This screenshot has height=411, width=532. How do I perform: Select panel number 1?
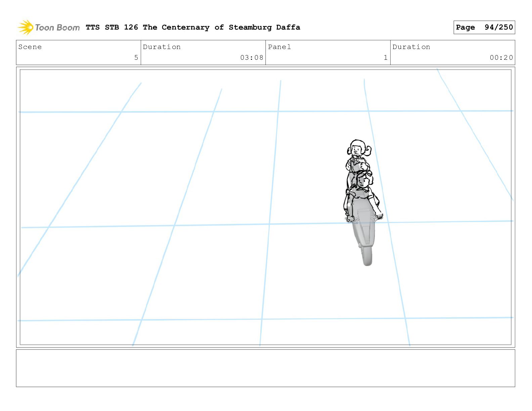coord(386,57)
